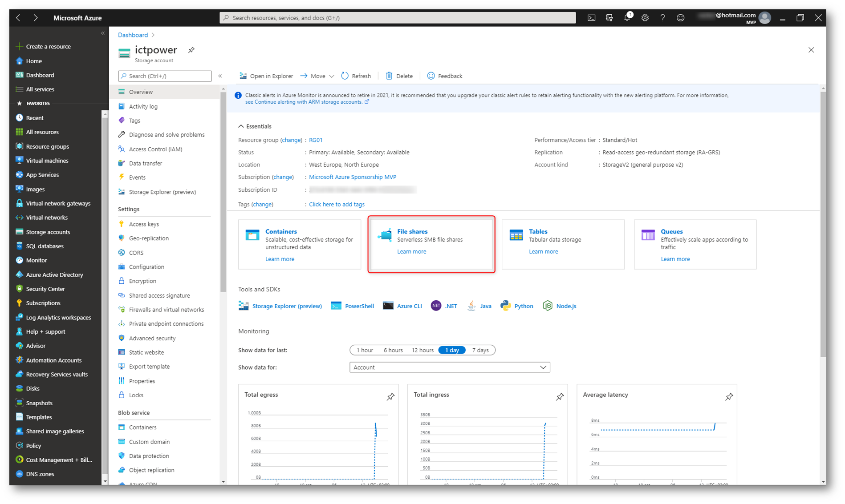Open Firewalls and virtual networks
Screen dimensions: 845x504
[x=167, y=310]
